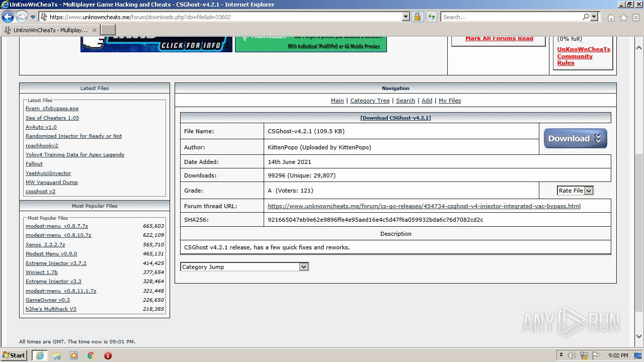
Task: Open recent pages dropdown arrow
Action: [x=33, y=17]
